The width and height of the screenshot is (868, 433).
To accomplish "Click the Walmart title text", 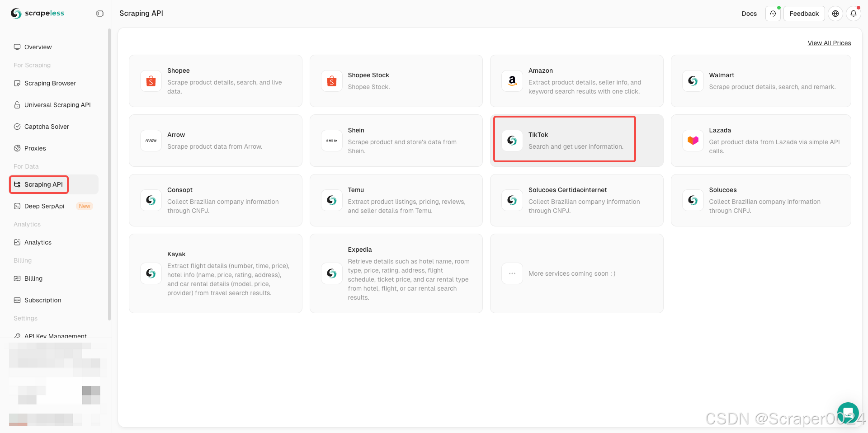I will 722,75.
